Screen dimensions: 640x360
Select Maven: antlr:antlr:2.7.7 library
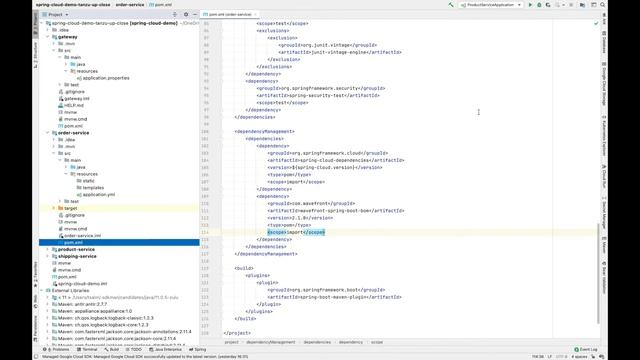[79, 304]
